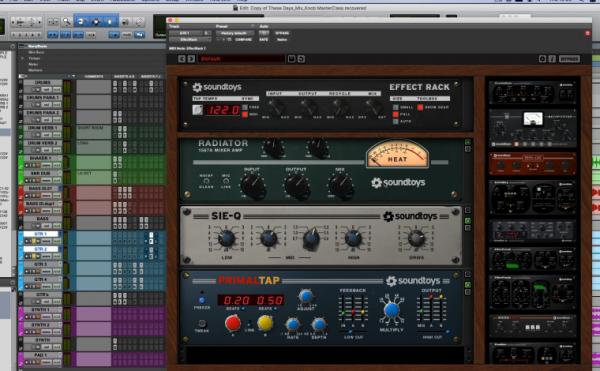Toggle Sie-Q module power button
The image size is (600, 371).
coord(468,221)
